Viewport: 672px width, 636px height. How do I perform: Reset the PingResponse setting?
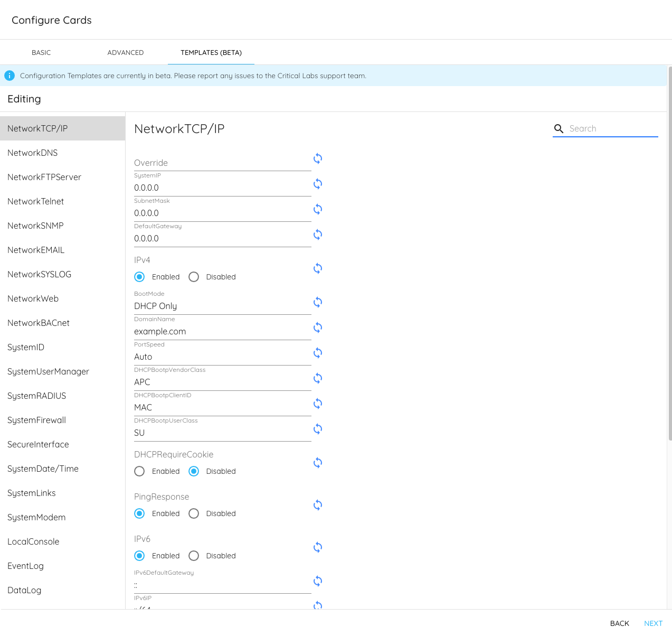pos(318,505)
